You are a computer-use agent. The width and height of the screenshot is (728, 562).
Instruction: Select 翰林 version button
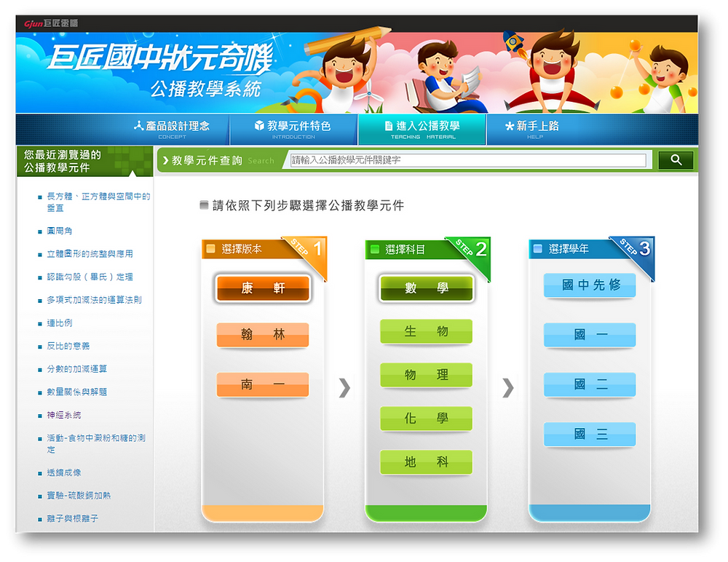[x=263, y=334]
